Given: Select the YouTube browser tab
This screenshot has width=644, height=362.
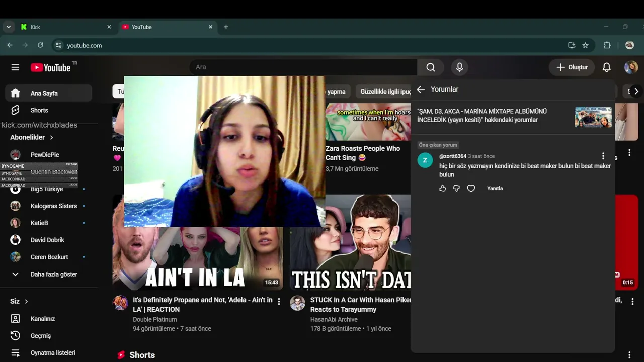Looking at the screenshot, I should coord(168,27).
